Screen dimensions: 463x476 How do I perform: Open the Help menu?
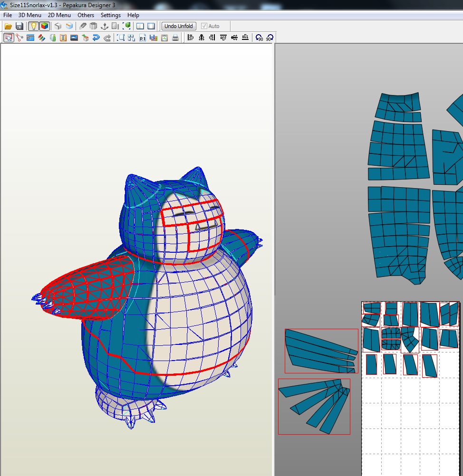133,15
